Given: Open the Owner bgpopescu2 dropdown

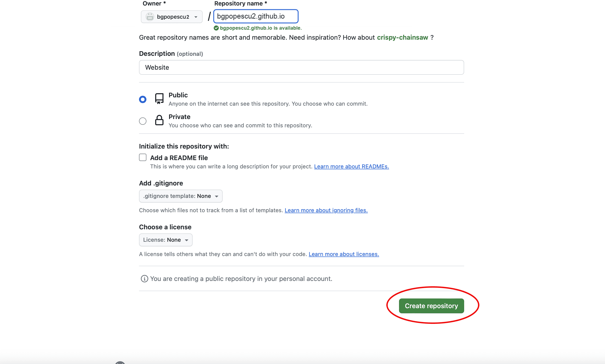Looking at the screenshot, I should click(x=172, y=17).
